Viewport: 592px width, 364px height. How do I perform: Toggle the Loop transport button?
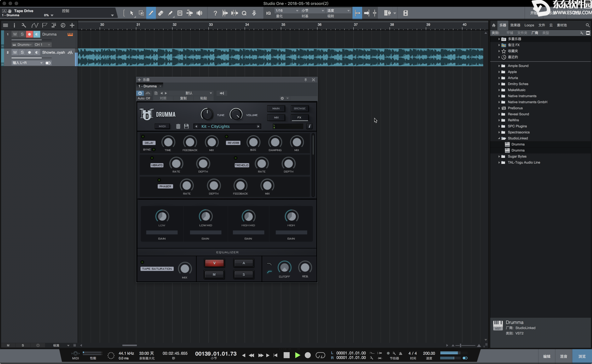click(x=320, y=355)
